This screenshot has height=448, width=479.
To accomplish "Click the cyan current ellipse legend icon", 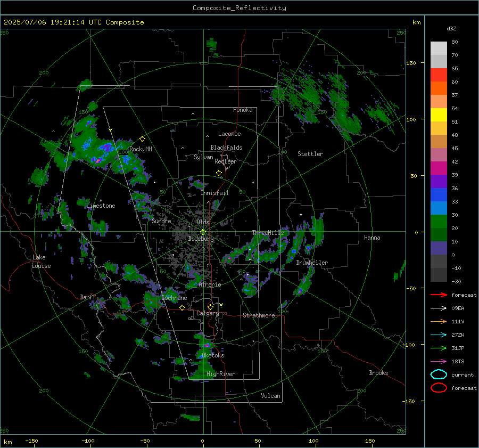I will 439,374.
